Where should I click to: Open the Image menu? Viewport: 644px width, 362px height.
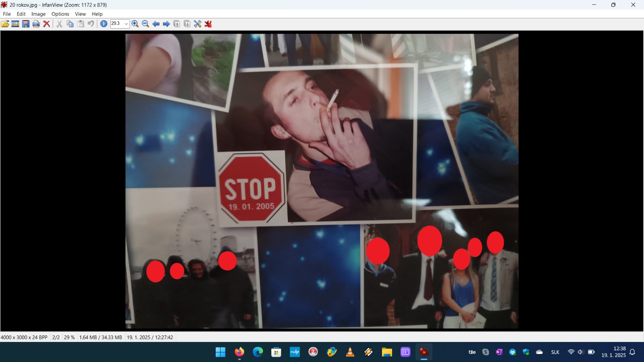tap(38, 14)
